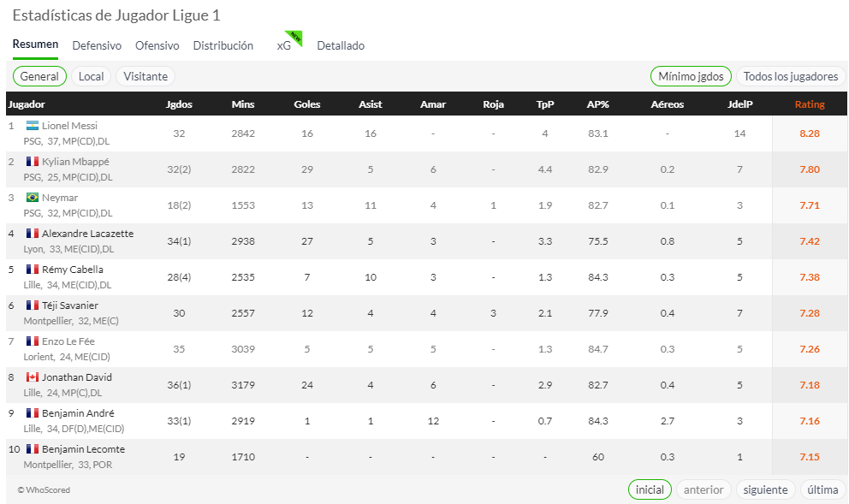Click the Canada flag beside Jonathan David
Screen dimensions: 849x504
(33, 377)
